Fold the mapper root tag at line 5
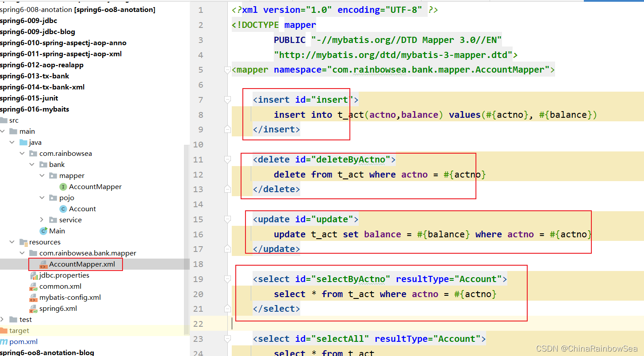The width and height of the screenshot is (644, 356). pos(227,70)
